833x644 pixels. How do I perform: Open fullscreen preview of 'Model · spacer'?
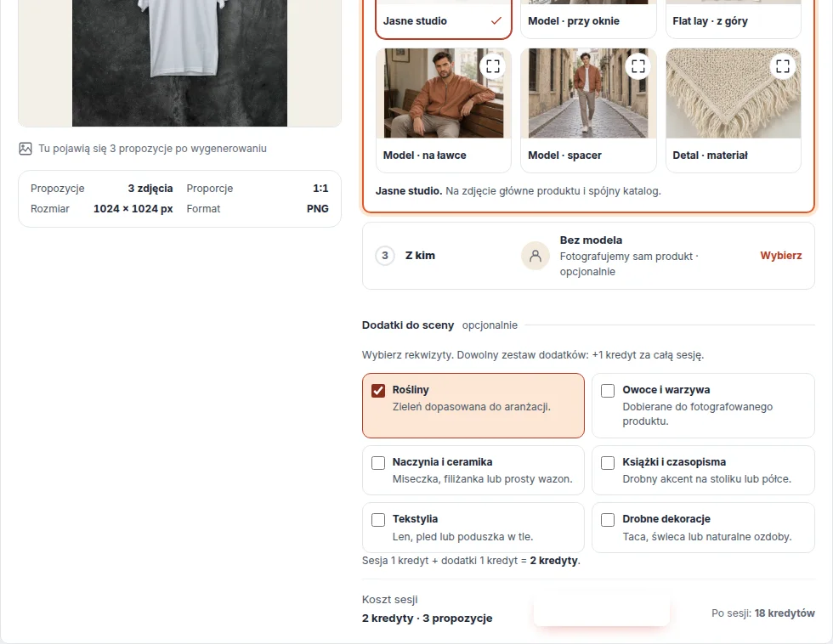click(638, 66)
